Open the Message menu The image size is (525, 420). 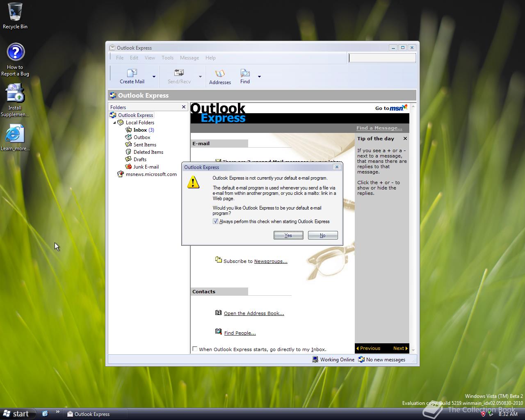pos(189,58)
